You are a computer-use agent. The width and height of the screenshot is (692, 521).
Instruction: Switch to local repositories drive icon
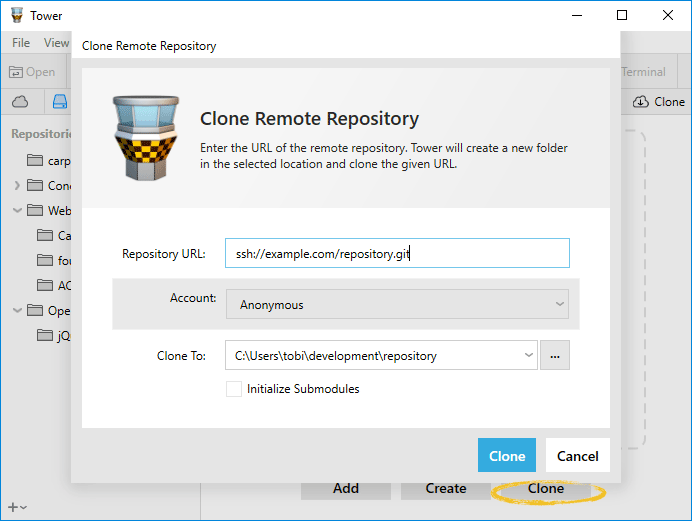(x=59, y=102)
